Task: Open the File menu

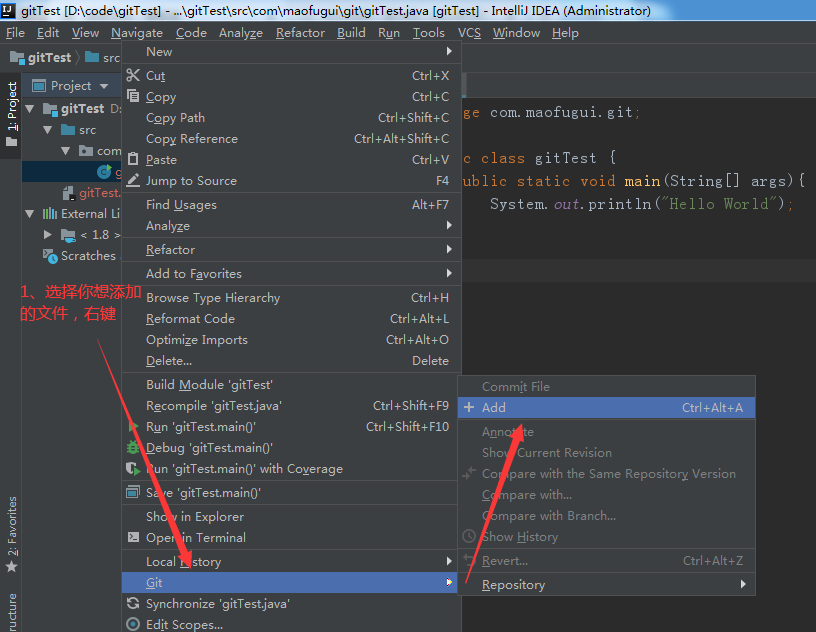Action: [x=15, y=33]
